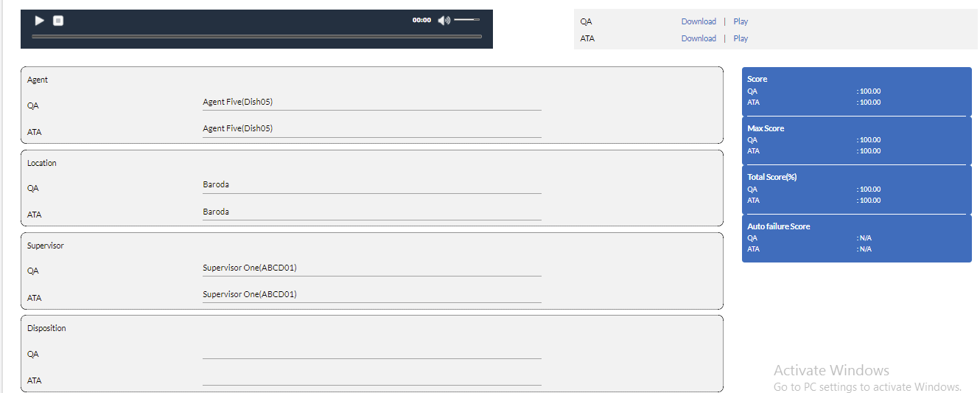Click the stop button in audio player
Viewport: 980px width, 393px height.
58,21
